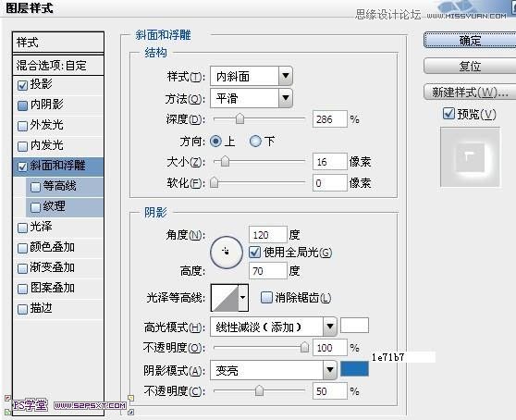Select the 下 direction radio button
The width and height of the screenshot is (516, 420).
(x=255, y=142)
